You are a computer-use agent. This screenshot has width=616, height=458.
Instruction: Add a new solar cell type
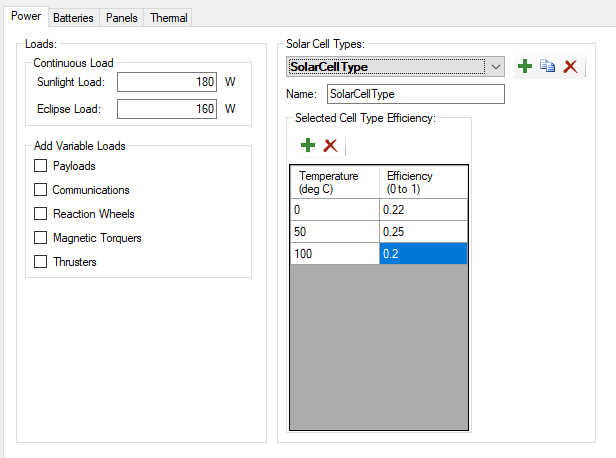(x=525, y=67)
